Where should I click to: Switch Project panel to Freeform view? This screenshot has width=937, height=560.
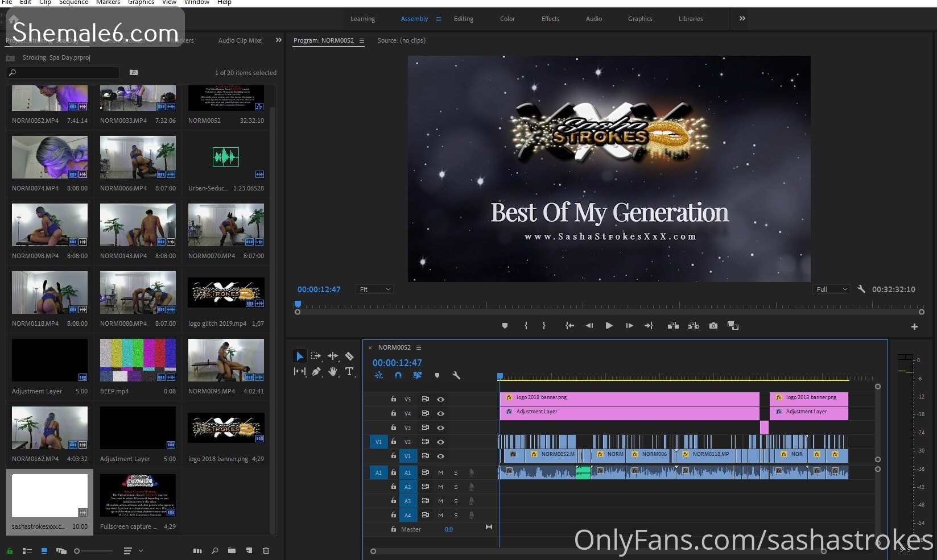tap(61, 550)
